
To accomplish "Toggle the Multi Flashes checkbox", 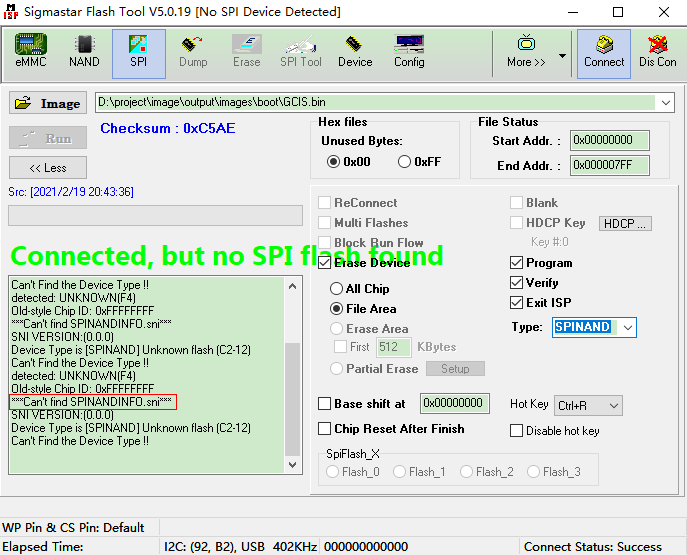I will tap(324, 223).
